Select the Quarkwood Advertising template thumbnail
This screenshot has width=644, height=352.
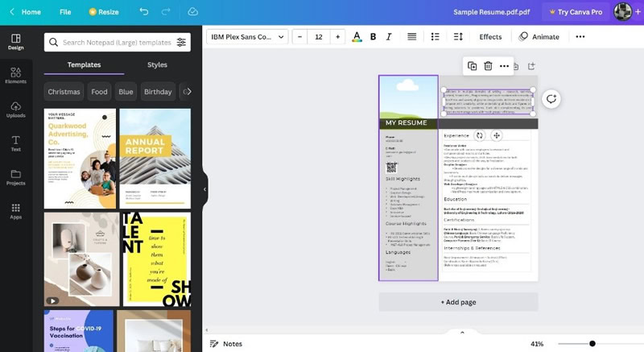tap(80, 159)
